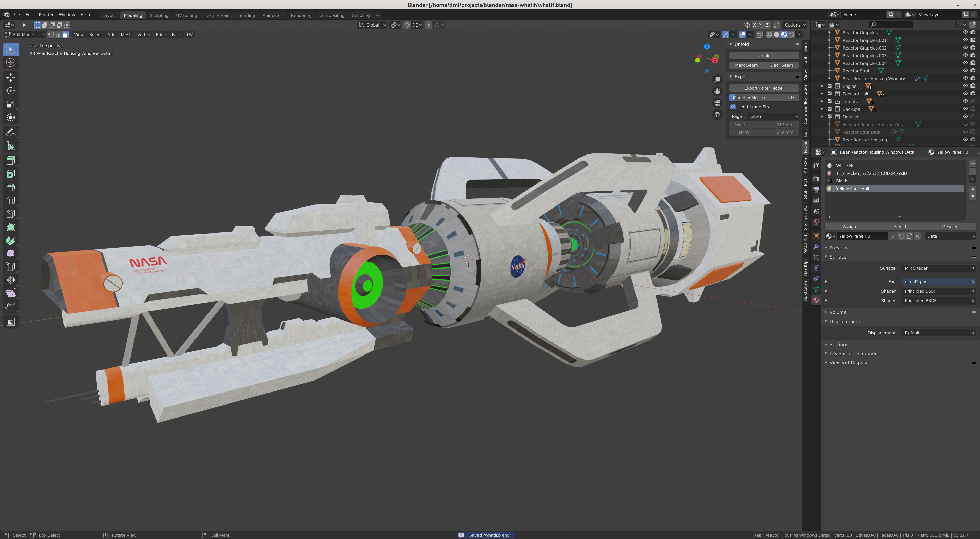
Task: Activate the Move tool
Action: coord(11,78)
